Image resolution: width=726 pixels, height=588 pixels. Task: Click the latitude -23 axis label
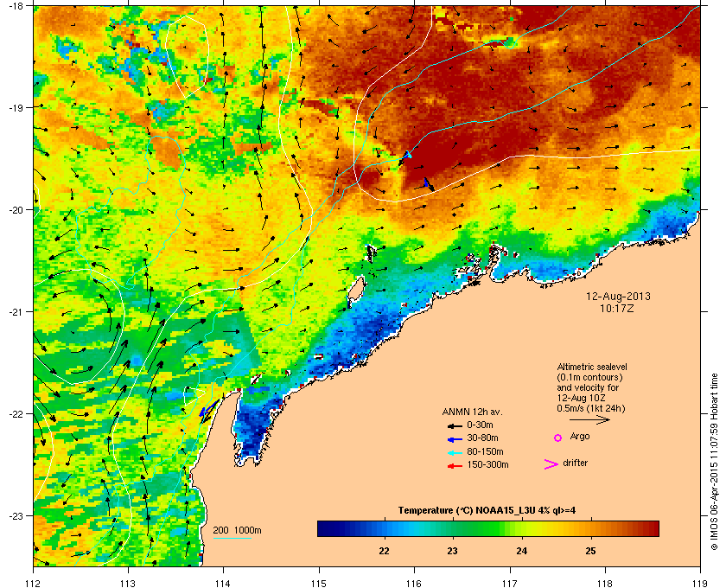(15, 515)
